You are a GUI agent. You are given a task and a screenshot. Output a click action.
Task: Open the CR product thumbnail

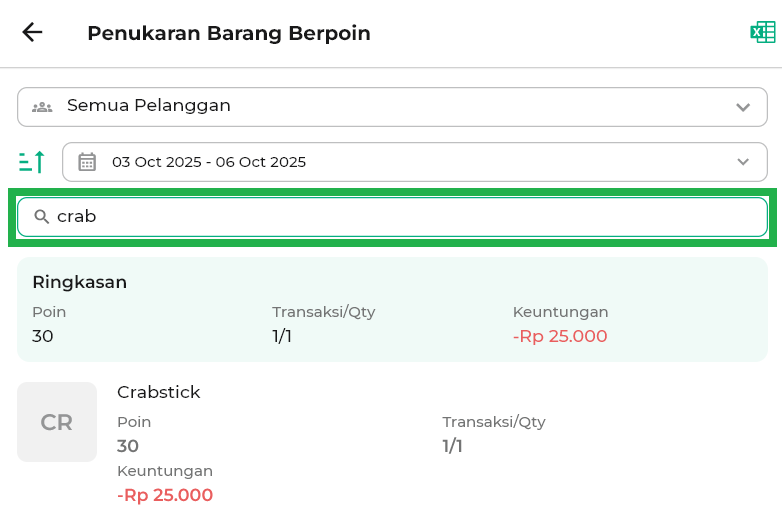click(x=57, y=422)
